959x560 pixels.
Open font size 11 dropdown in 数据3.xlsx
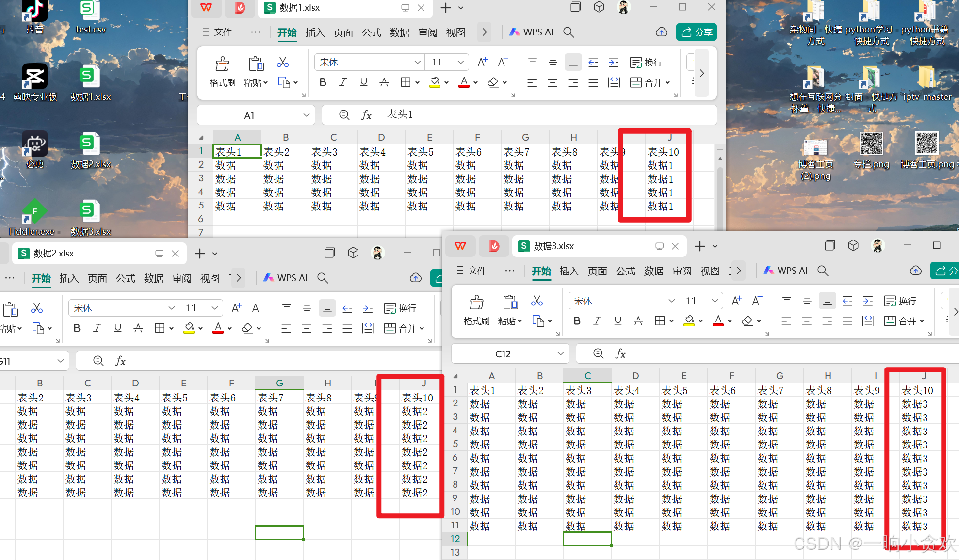click(x=715, y=301)
